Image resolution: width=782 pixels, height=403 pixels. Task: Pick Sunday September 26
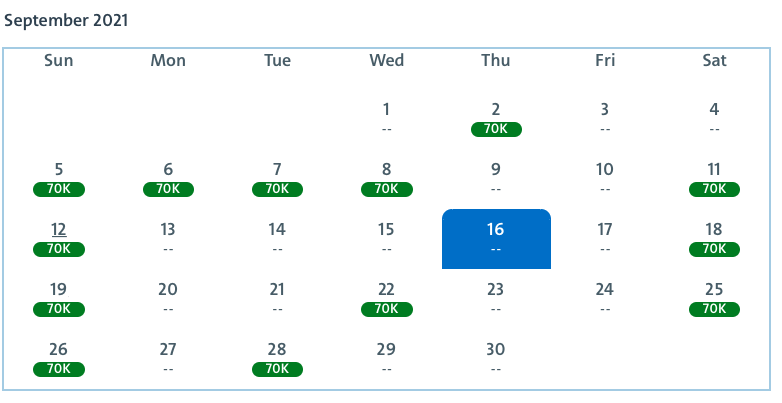click(59, 358)
